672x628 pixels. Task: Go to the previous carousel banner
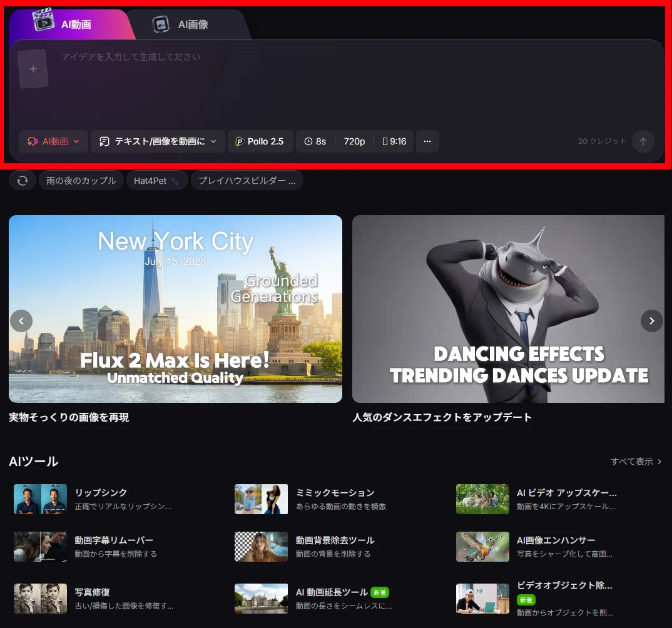21,320
